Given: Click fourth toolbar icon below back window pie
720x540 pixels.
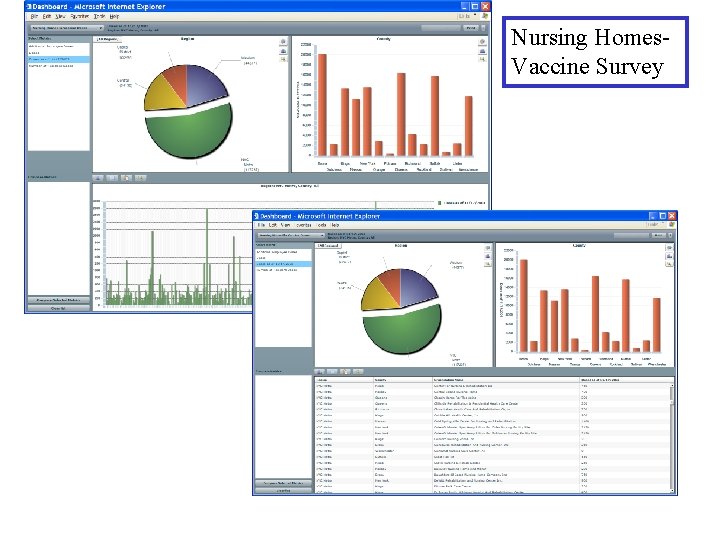Looking at the screenshot, I should tap(141, 178).
